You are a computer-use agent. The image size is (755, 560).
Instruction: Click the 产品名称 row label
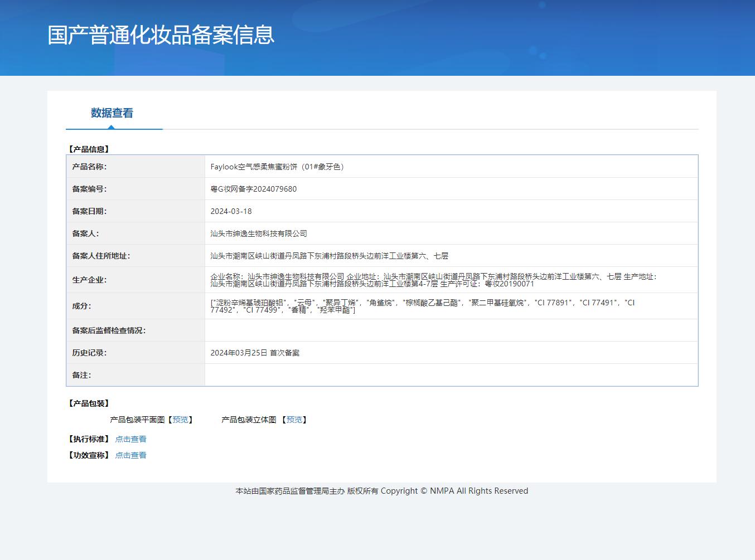[x=89, y=167]
